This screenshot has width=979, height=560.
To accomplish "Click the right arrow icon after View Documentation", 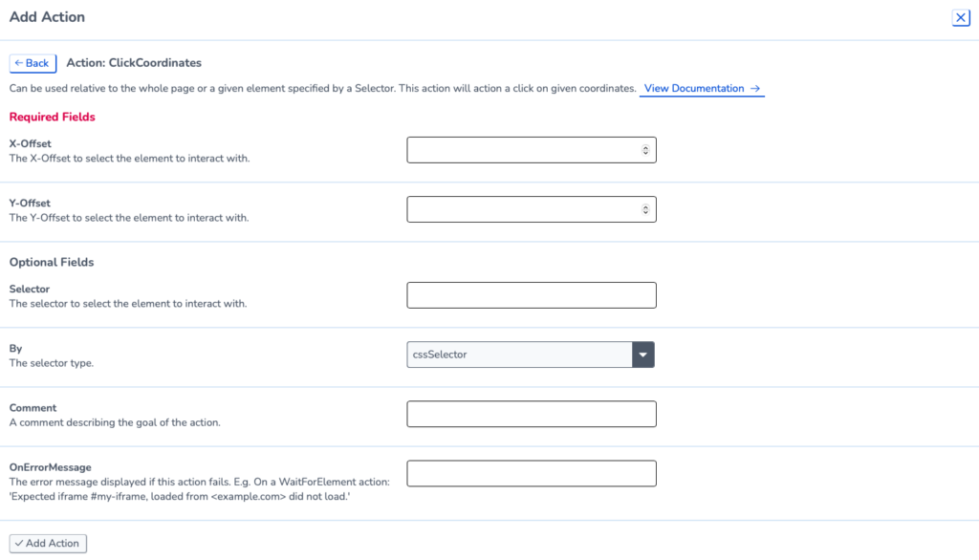I will (755, 89).
